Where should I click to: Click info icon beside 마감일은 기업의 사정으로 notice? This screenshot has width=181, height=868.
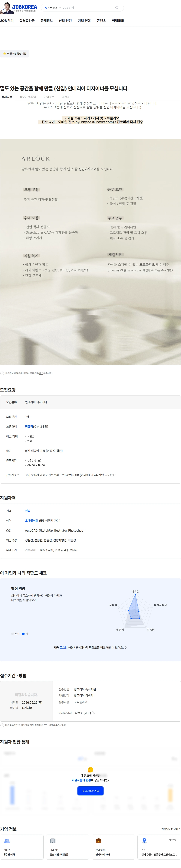coord(2,725)
